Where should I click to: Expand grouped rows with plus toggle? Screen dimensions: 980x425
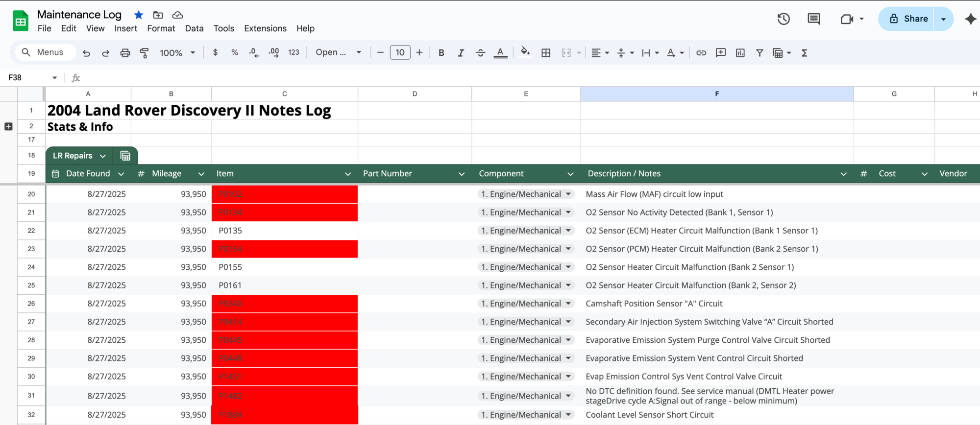(x=8, y=126)
